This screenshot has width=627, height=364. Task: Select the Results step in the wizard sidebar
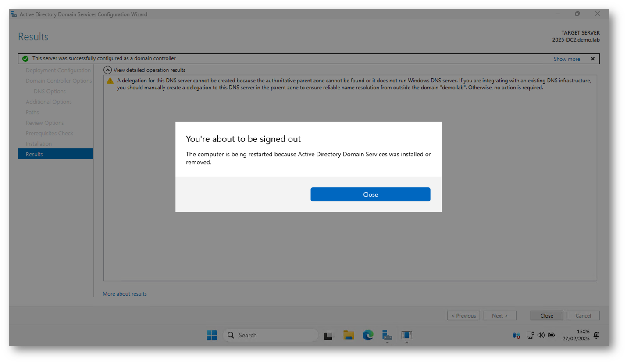pos(55,154)
